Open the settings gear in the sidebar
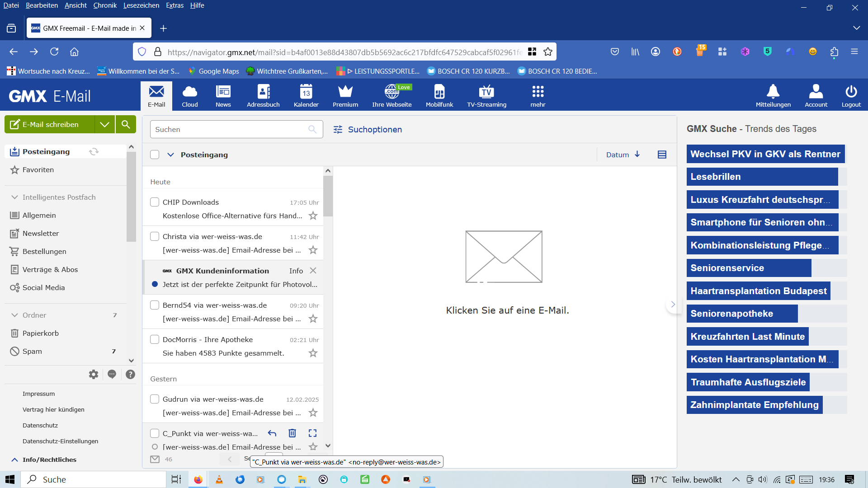The height and width of the screenshot is (488, 868). (94, 374)
